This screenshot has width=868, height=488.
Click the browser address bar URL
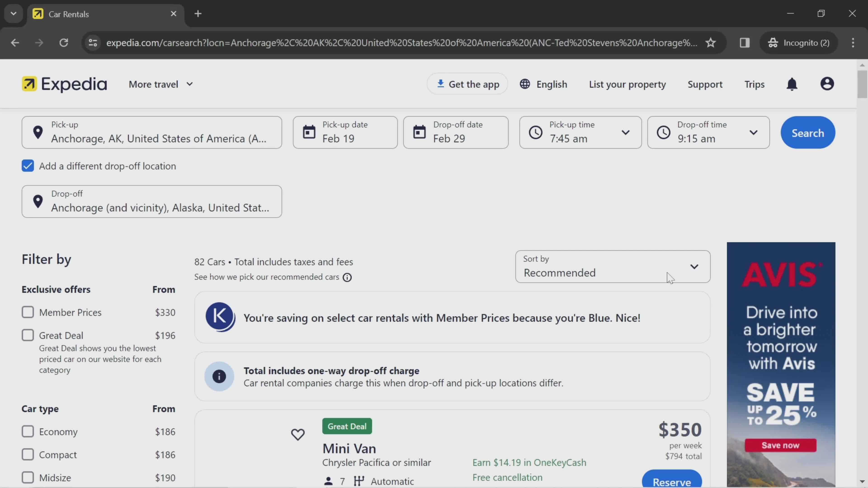[x=402, y=43]
